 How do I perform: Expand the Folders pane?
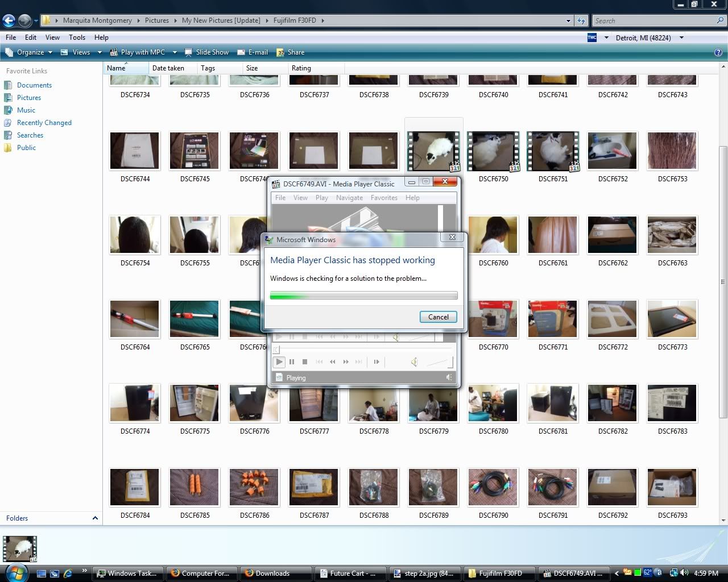pyautogui.click(x=95, y=518)
